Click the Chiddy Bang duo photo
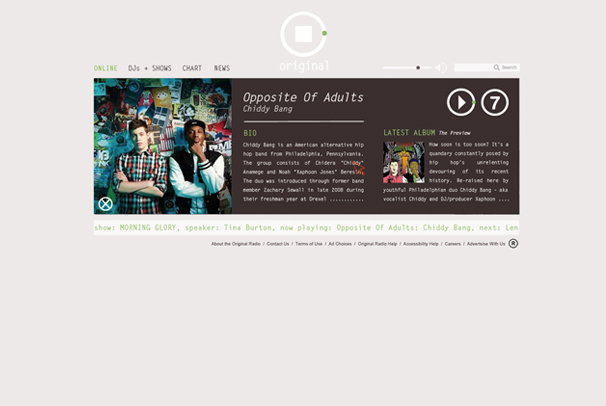Screen dimensions: 606x406 click(163, 146)
